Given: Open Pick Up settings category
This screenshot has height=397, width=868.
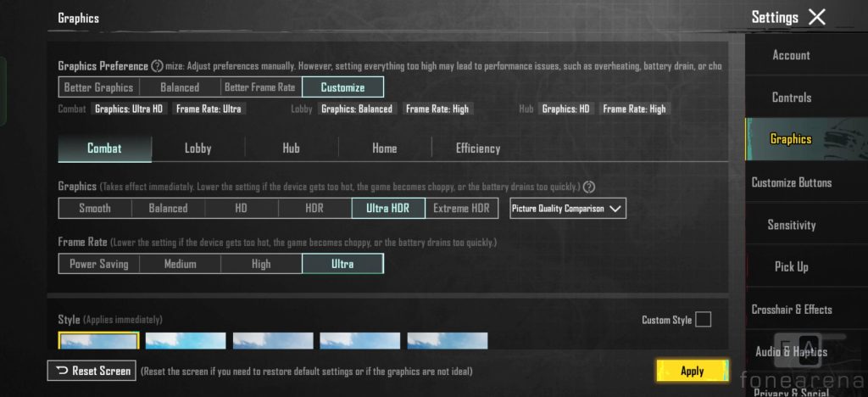Looking at the screenshot, I should [x=791, y=266].
